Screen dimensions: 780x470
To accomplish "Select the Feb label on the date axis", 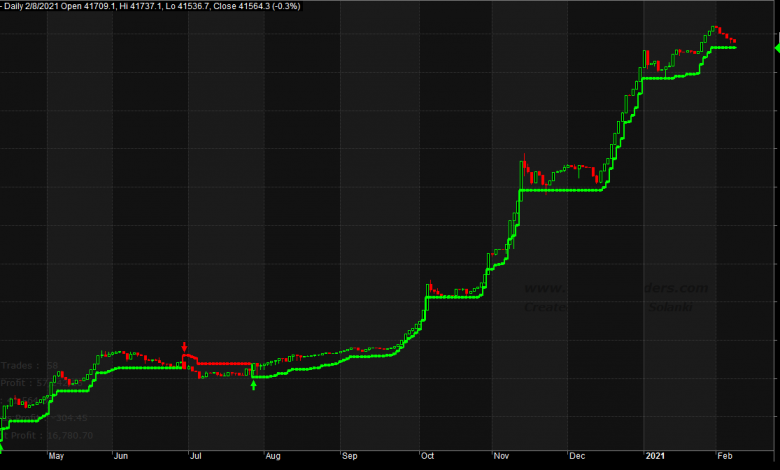I will click(x=724, y=457).
